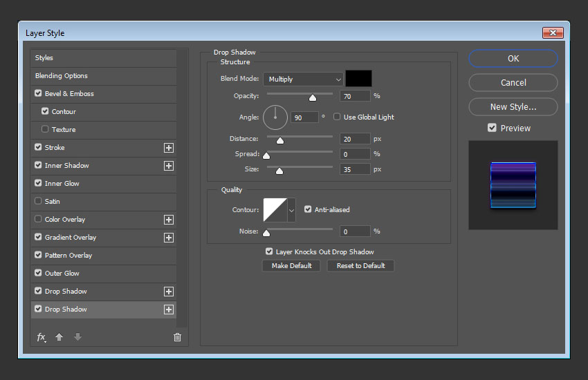Close the Layer Style dialog
The height and width of the screenshot is (380, 588).
(x=553, y=33)
